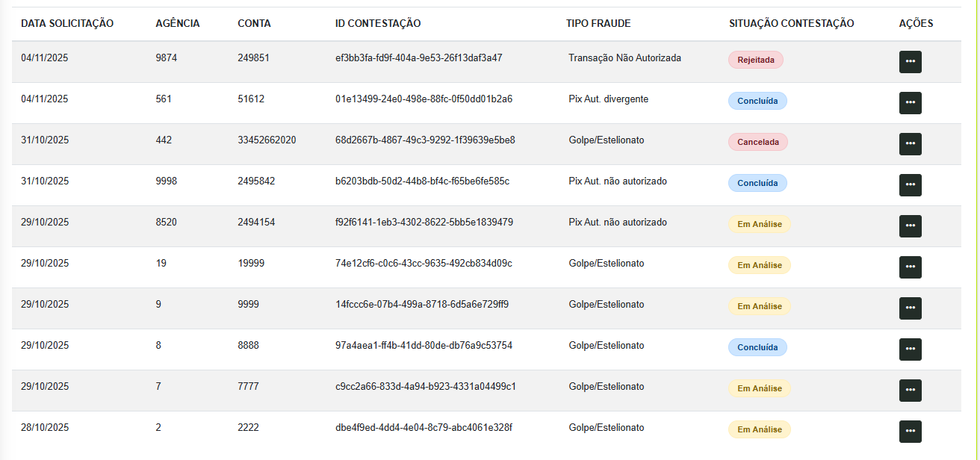Open actions menu for conta 51612 row
Viewport: 980px width, 460px height.
tap(910, 103)
